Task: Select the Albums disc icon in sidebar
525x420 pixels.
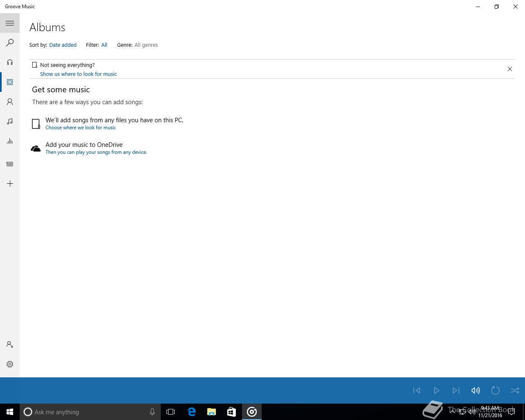Action: coord(10,82)
